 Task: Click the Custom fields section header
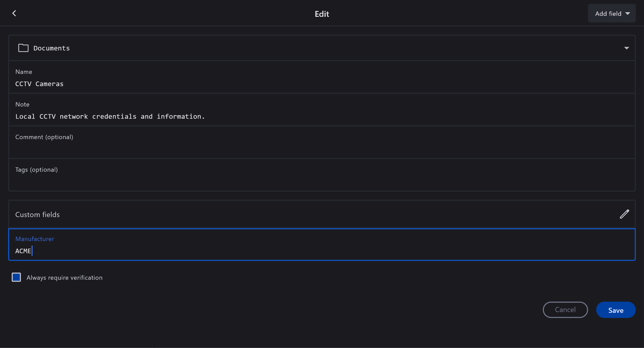click(37, 215)
